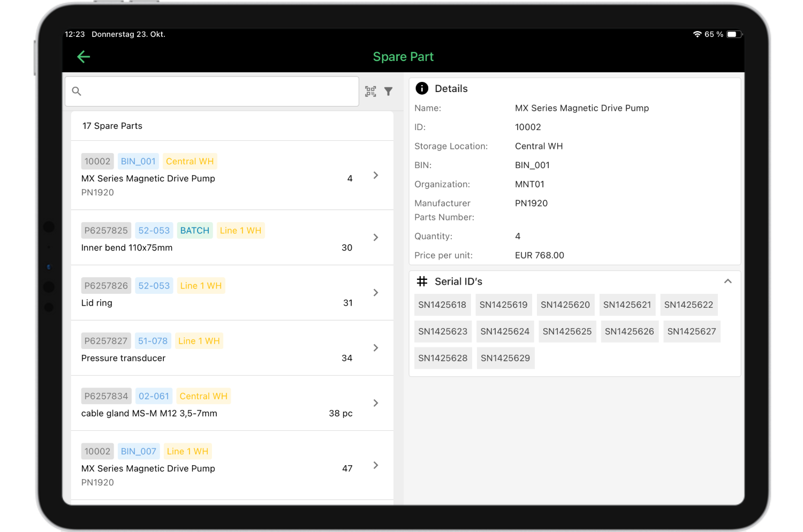
Task: Tap the green back arrow
Action: [x=84, y=56]
